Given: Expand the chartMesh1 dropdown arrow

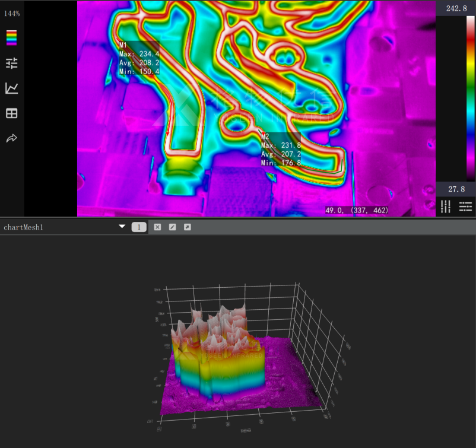Looking at the screenshot, I should click(x=122, y=227).
